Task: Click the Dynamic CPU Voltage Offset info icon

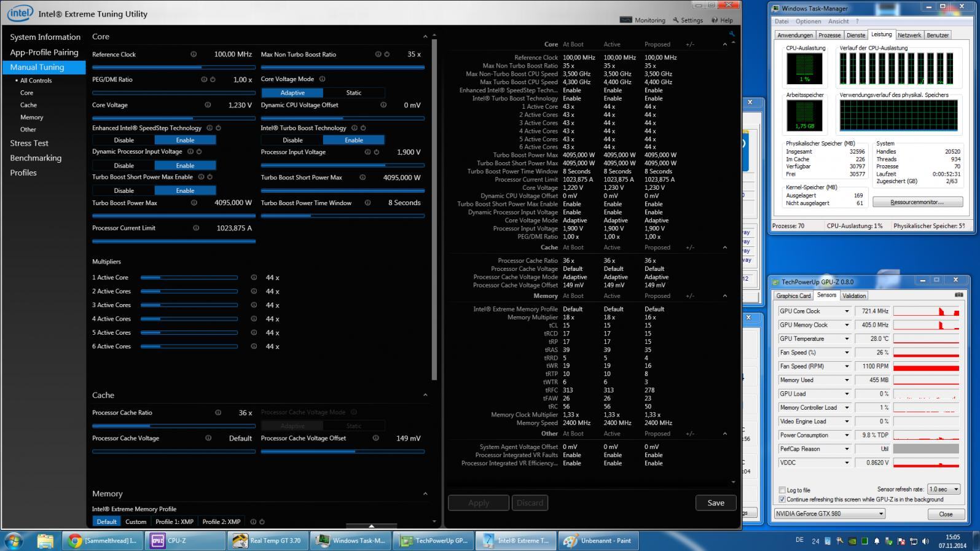Action: tap(383, 105)
